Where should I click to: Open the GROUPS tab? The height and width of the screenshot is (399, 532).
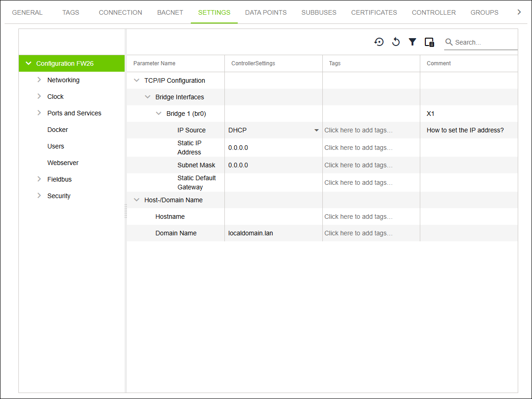484,12
